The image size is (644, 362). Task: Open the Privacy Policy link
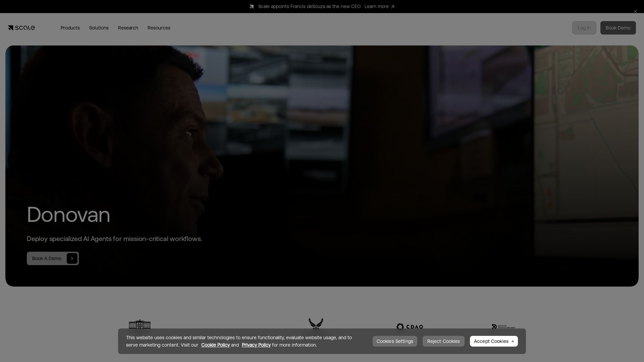coord(256,345)
